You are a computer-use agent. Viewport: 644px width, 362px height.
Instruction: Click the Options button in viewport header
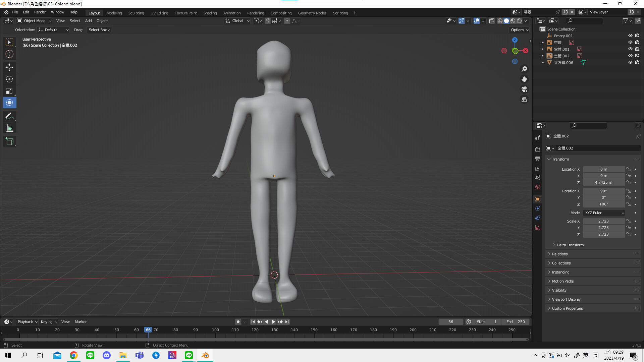click(520, 30)
